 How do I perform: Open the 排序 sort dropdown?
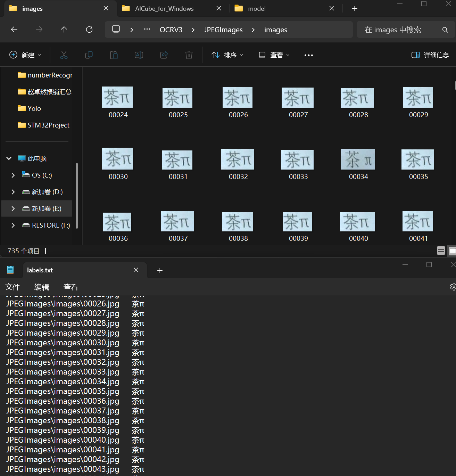pos(227,55)
